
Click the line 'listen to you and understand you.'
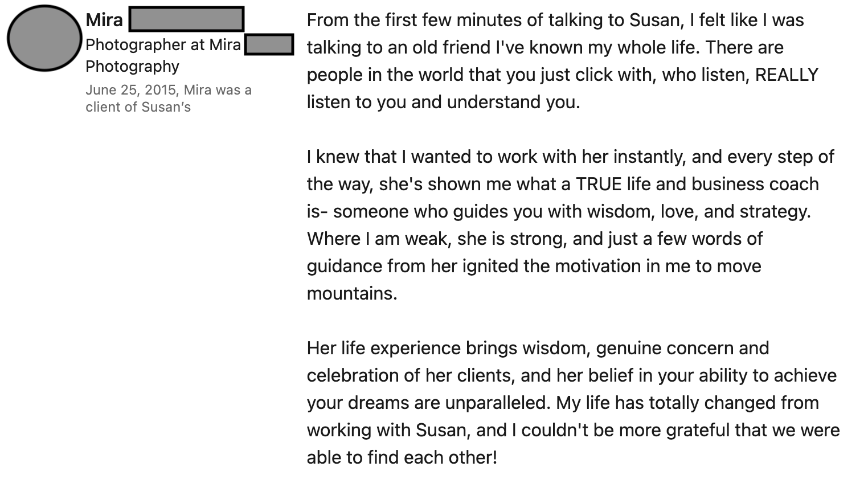(443, 102)
